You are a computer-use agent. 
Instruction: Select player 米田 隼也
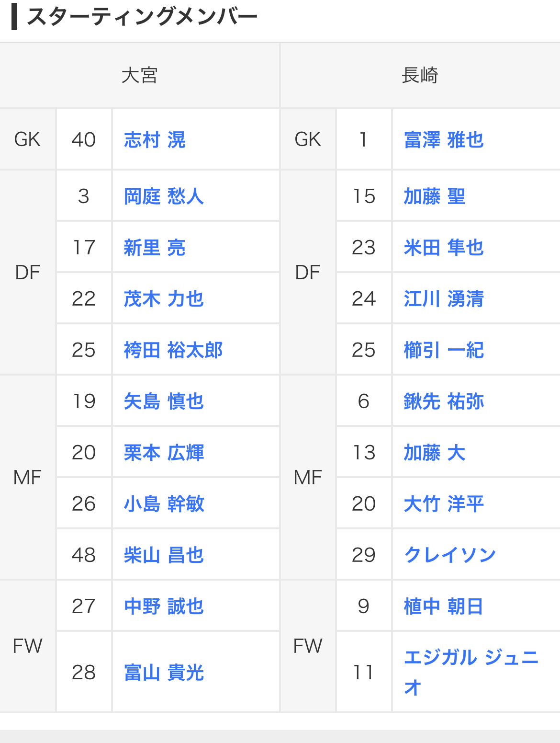(x=444, y=248)
